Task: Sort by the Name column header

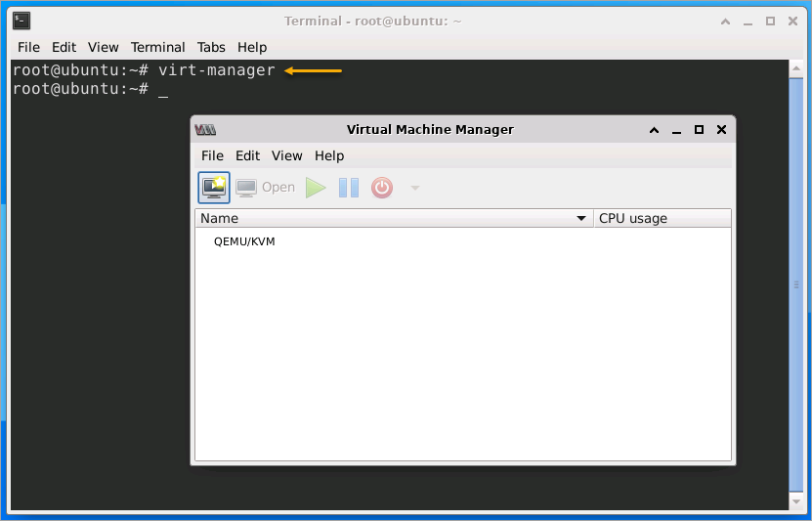Action: [394, 219]
